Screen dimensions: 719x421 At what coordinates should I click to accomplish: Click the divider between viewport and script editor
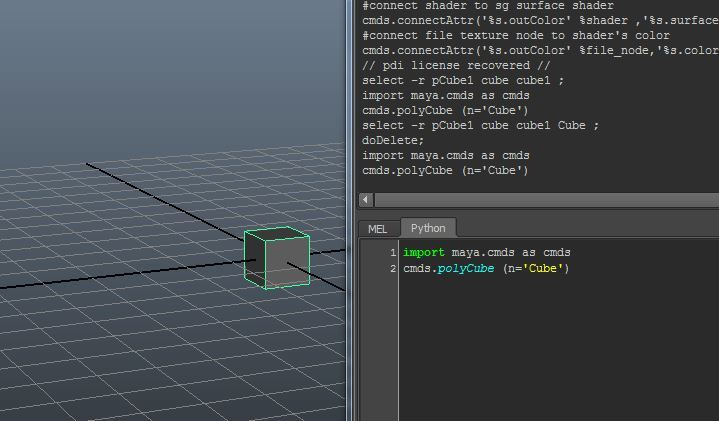(x=351, y=210)
